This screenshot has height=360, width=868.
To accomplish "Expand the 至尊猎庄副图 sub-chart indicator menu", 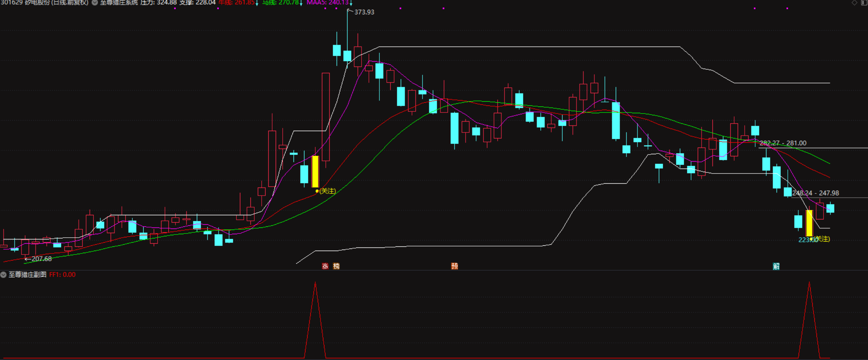I will (x=4, y=275).
